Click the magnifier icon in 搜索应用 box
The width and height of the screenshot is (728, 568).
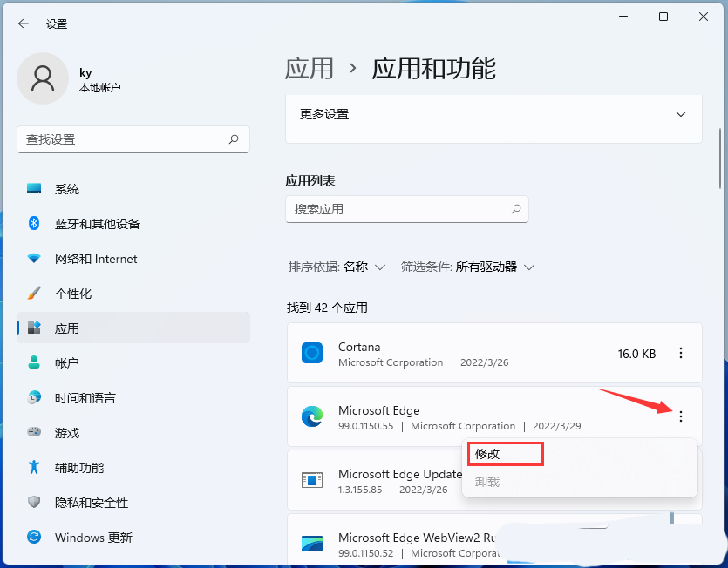click(516, 209)
